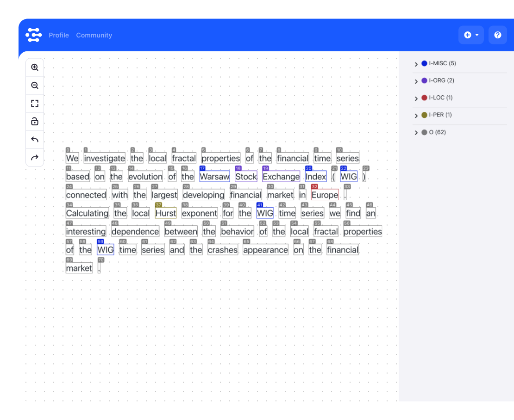The height and width of the screenshot is (420, 514).
Task: Expand the I-ORG (2) label group
Action: (x=416, y=81)
